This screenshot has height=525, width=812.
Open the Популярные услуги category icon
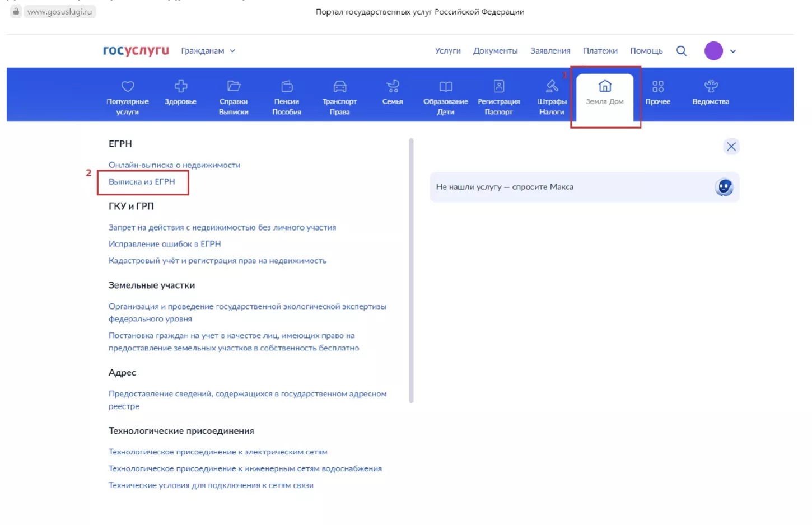coord(128,86)
